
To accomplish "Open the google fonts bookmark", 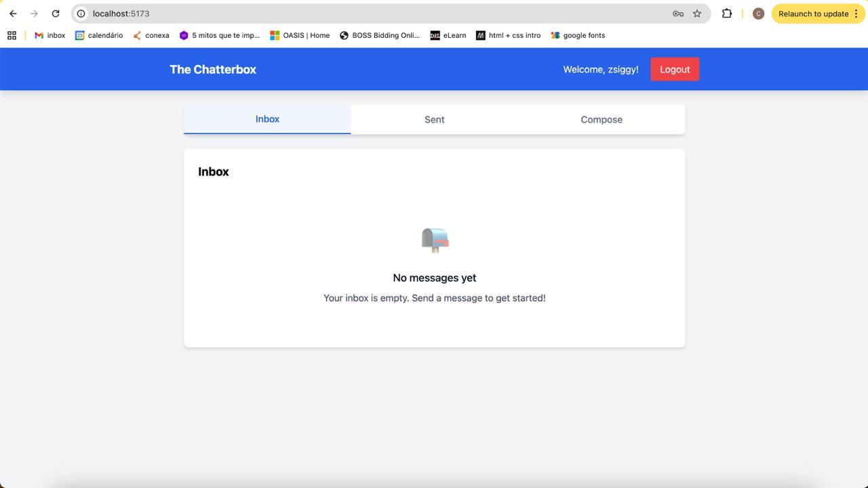I will [578, 35].
